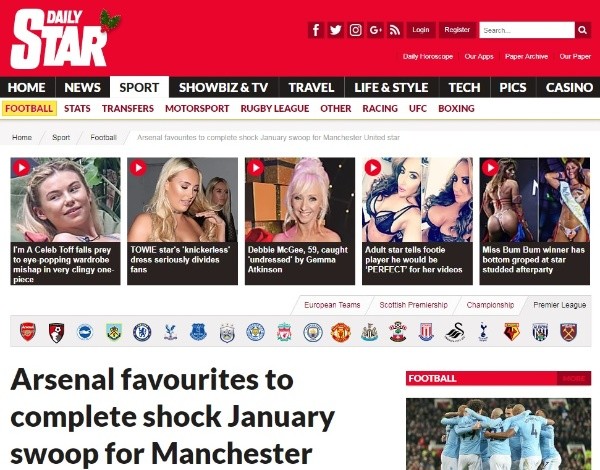Open the Instagram icon in header
This screenshot has width=600, height=470.
click(x=355, y=30)
